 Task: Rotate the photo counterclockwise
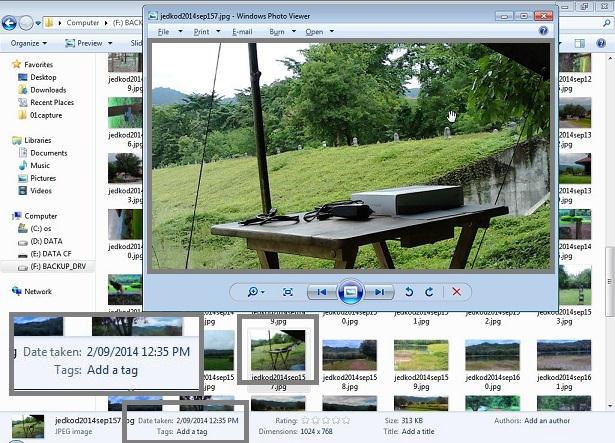(409, 292)
